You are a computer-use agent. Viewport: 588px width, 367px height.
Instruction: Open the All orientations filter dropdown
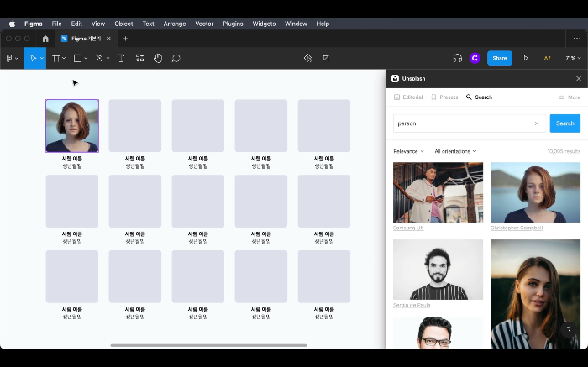click(455, 151)
